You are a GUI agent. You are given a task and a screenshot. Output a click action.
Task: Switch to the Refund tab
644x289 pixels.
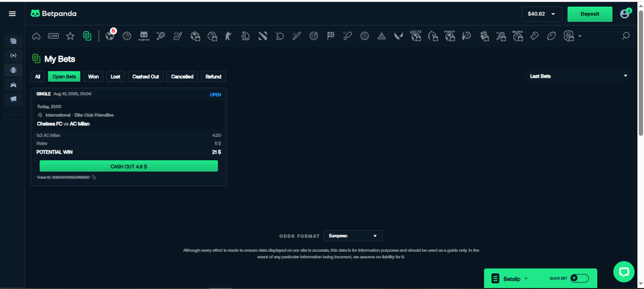[213, 76]
